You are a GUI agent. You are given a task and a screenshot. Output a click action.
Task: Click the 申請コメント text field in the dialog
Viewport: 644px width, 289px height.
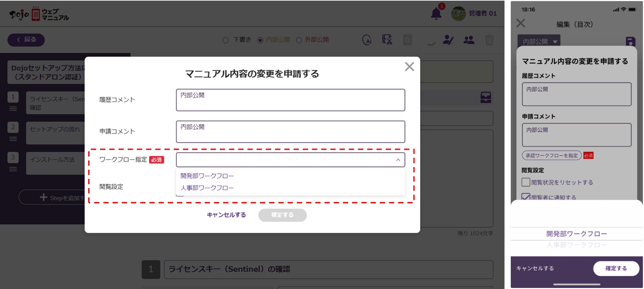click(x=290, y=132)
